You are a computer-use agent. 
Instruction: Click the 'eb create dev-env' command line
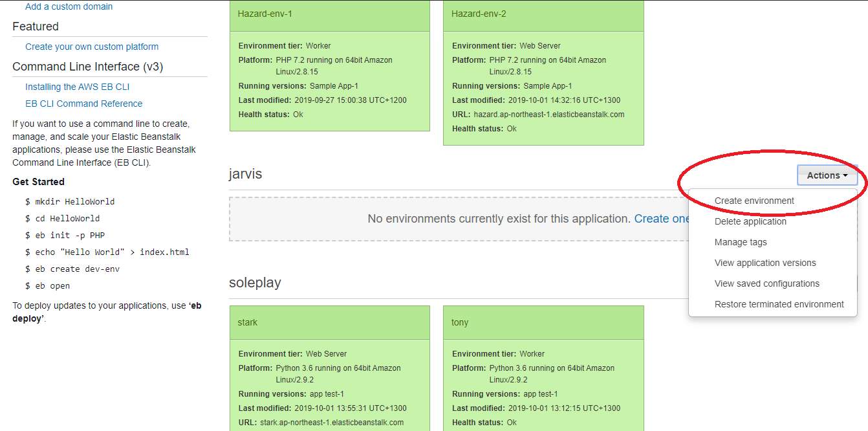[72, 269]
